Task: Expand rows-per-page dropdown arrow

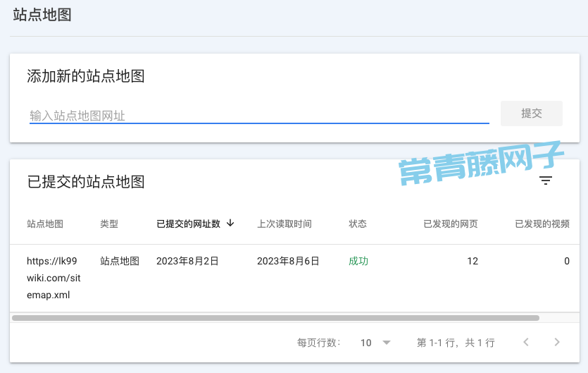Action: (x=387, y=343)
